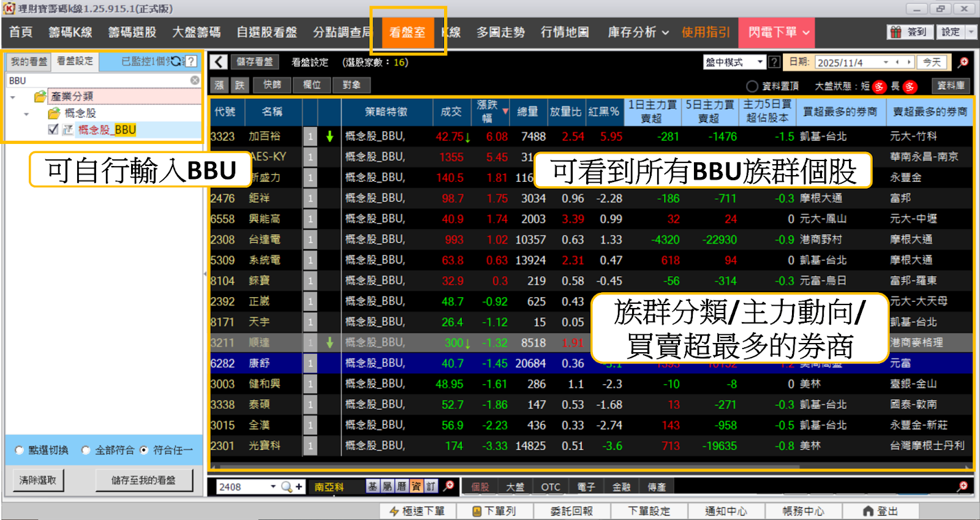The height and width of the screenshot is (520, 980).
Task: Open the 盤中模式 dropdown
Action: [x=734, y=62]
